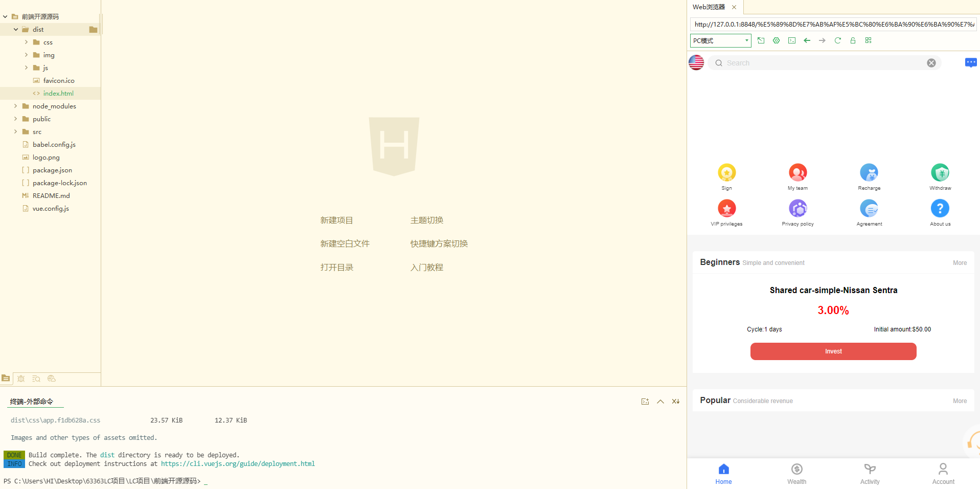This screenshot has width=980, height=489.
Task: Open the browser console terminal icon
Action: [x=791, y=40]
